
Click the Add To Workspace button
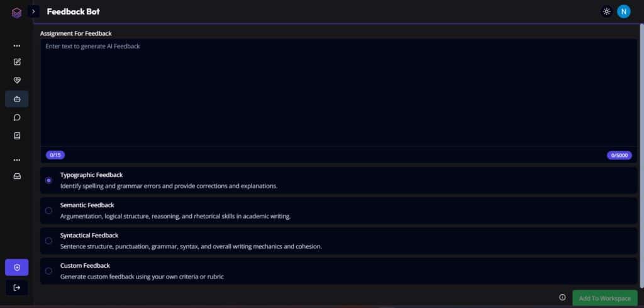pos(604,298)
